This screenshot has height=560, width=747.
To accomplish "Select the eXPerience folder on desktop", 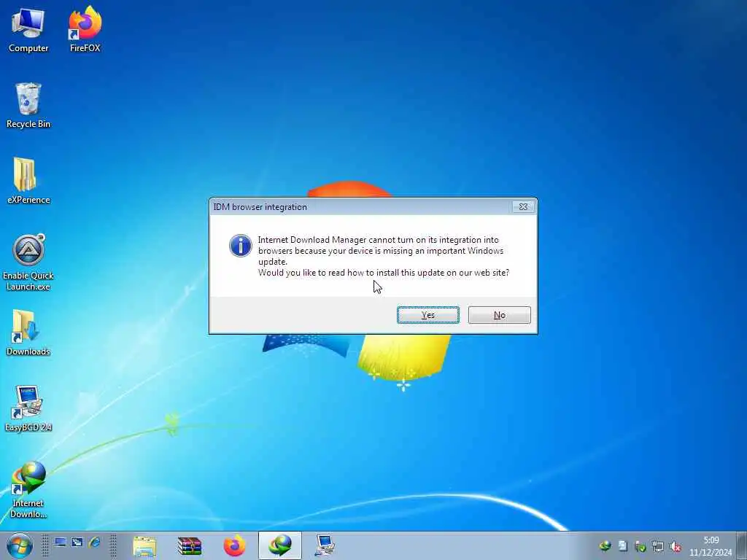I will coord(28,182).
